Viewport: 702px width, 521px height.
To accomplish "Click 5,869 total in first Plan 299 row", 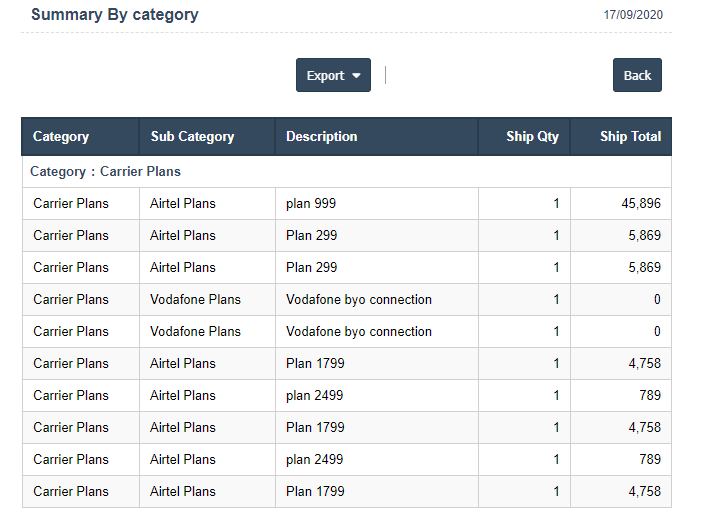I will coord(644,236).
